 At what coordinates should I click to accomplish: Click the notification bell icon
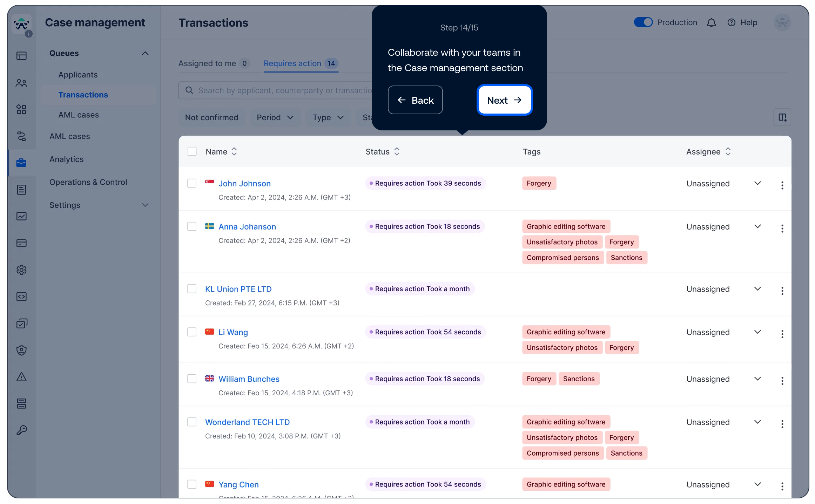[711, 23]
